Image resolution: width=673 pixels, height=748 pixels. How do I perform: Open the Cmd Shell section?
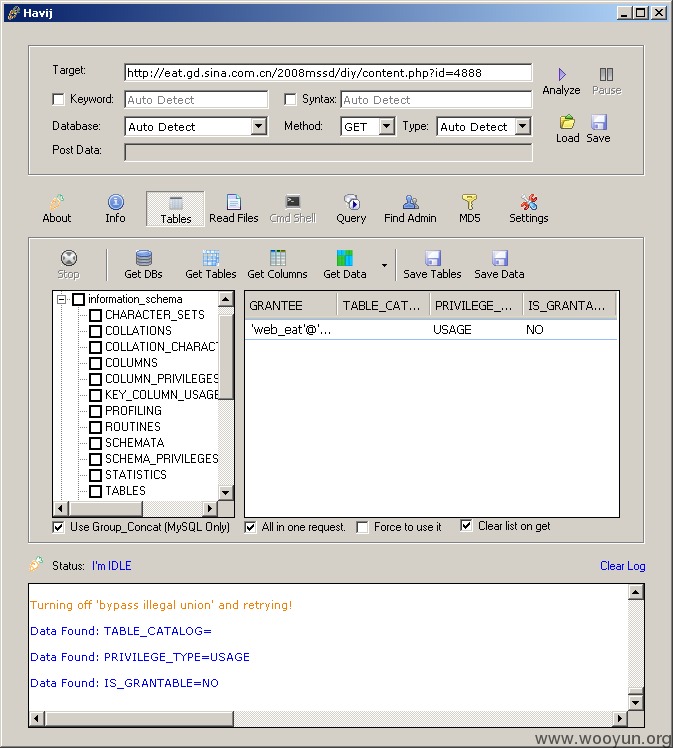[293, 209]
